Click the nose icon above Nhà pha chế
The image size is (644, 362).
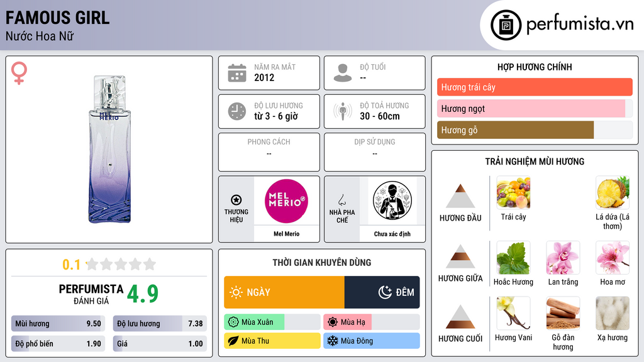[341, 200]
